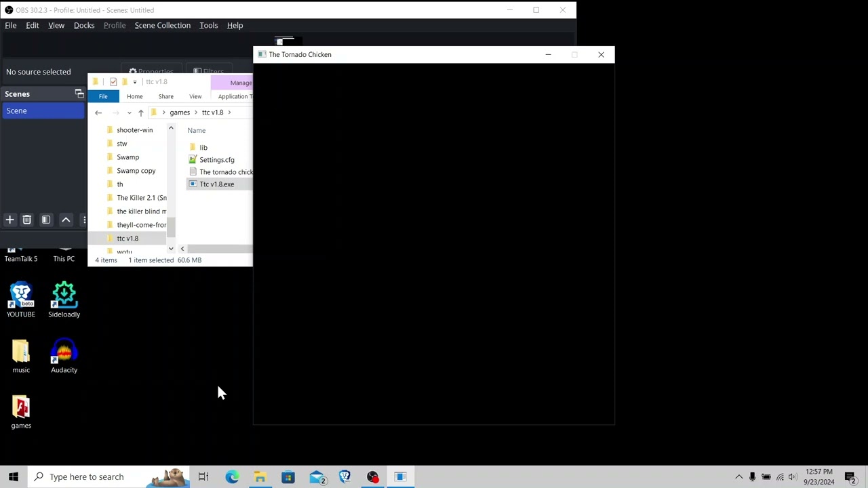
Task: Switch to OBS Studio taskbar icon
Action: click(x=372, y=476)
